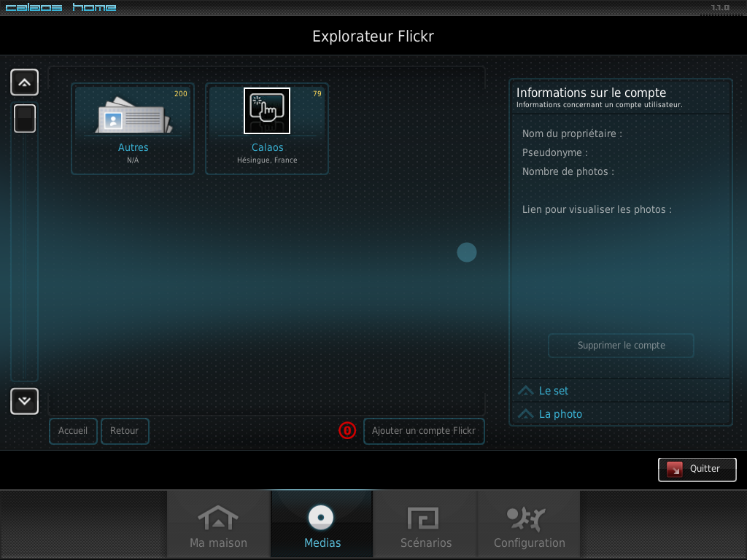Click the La photo chevron icon
The image size is (747, 560).
525,414
